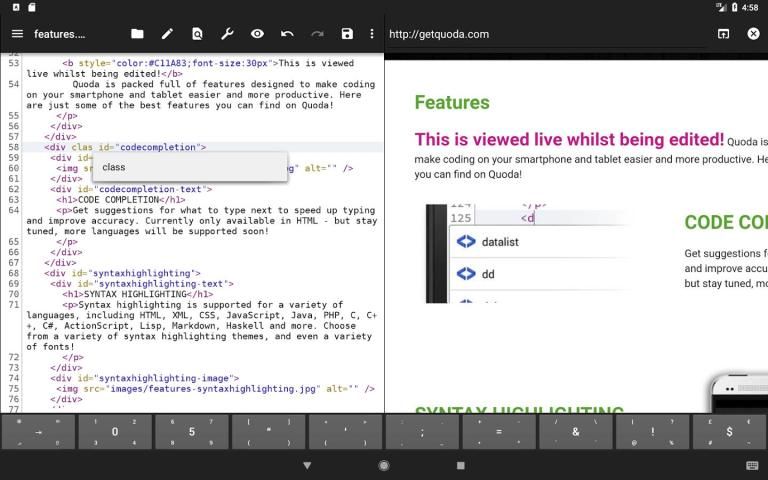Open preview in new window icon
The image size is (768, 480).
click(723, 34)
